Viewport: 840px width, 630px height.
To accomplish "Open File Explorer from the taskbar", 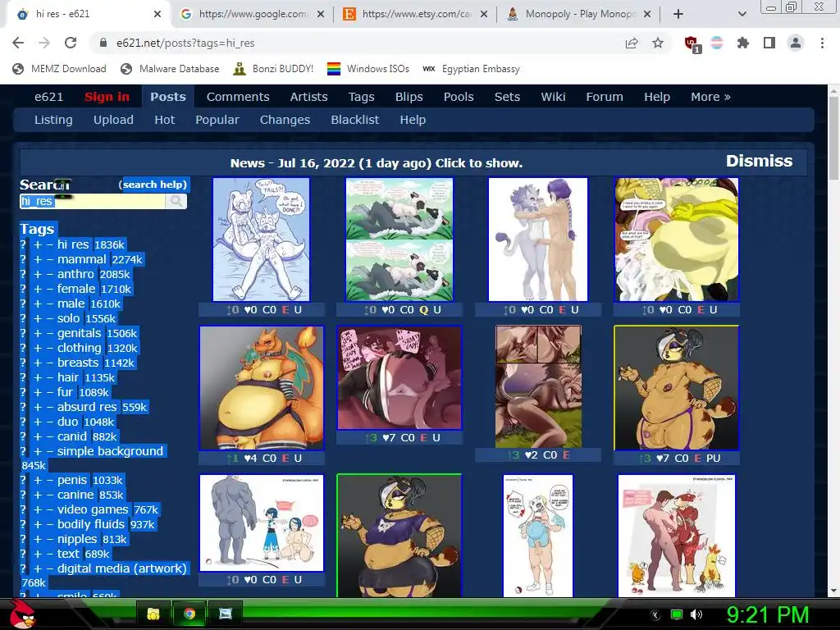I will pyautogui.click(x=153, y=614).
